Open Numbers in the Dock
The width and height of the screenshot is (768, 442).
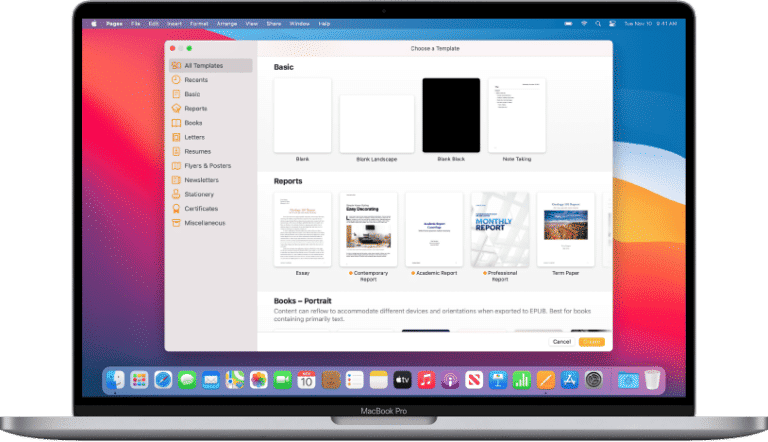522,380
